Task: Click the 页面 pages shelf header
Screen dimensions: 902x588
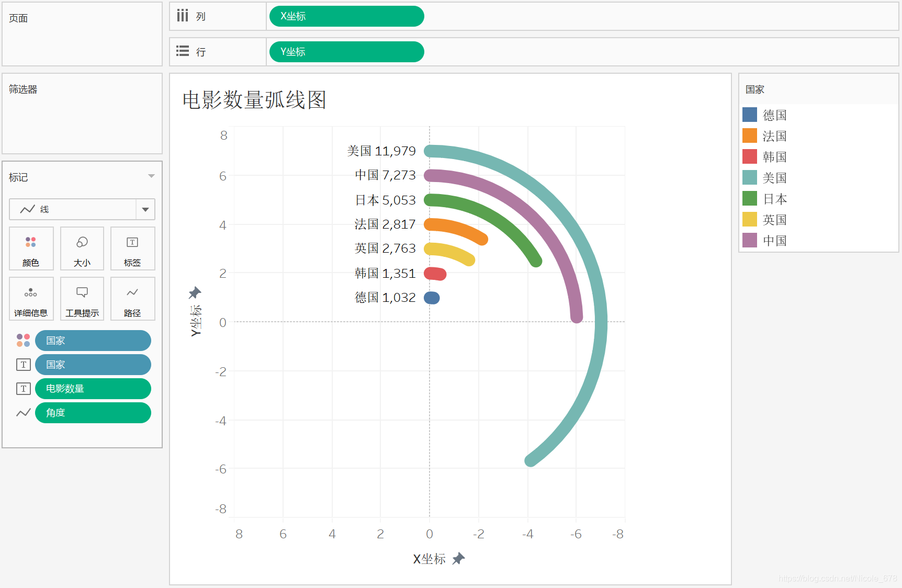Action: (x=18, y=18)
